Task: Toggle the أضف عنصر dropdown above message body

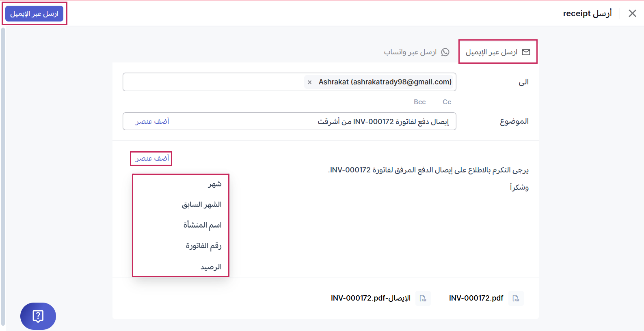Action: coord(152,158)
